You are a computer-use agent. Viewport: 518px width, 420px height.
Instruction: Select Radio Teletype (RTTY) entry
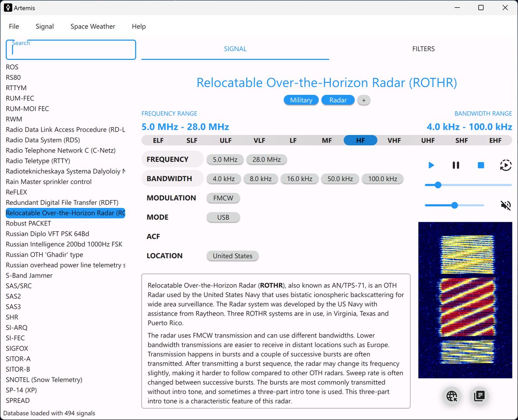point(66,161)
